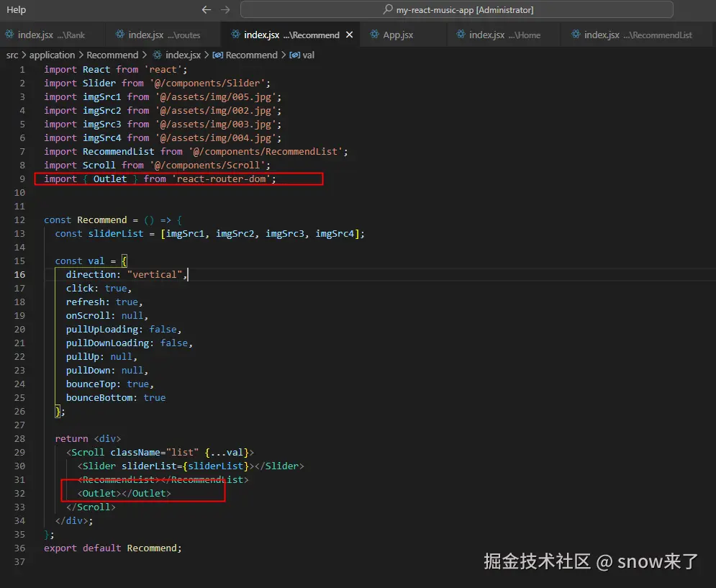Click the my-react-music-app search box

(x=457, y=9)
